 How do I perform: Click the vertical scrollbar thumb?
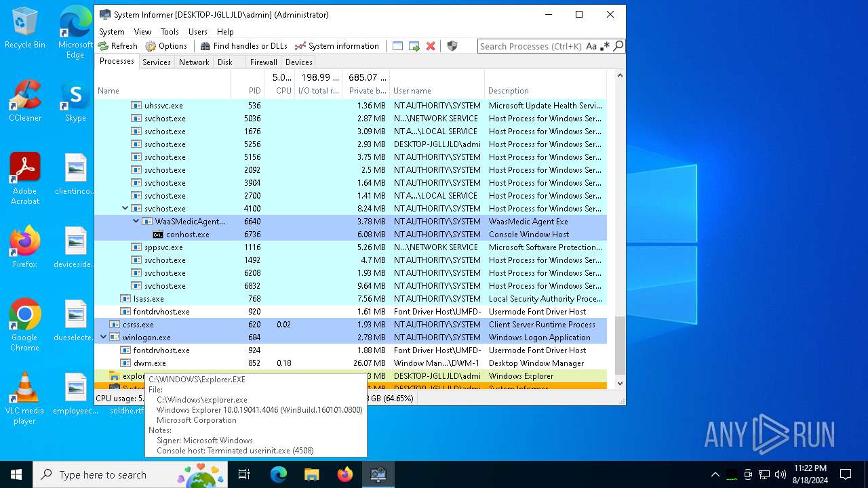[619, 346]
